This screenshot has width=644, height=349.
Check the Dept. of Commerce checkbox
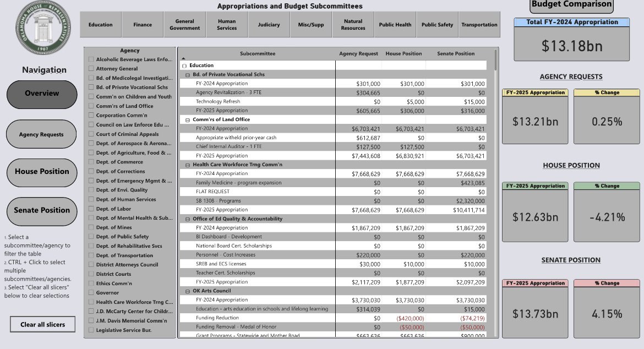[91, 162]
